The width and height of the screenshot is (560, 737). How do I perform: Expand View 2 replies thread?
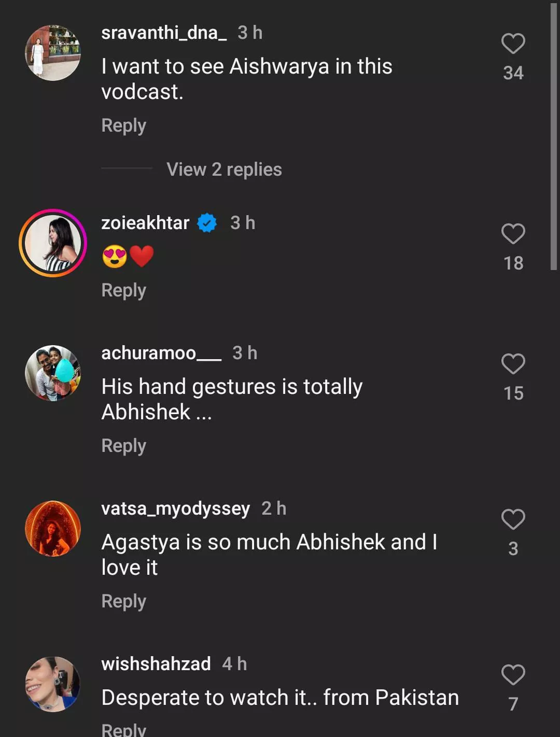223,169
